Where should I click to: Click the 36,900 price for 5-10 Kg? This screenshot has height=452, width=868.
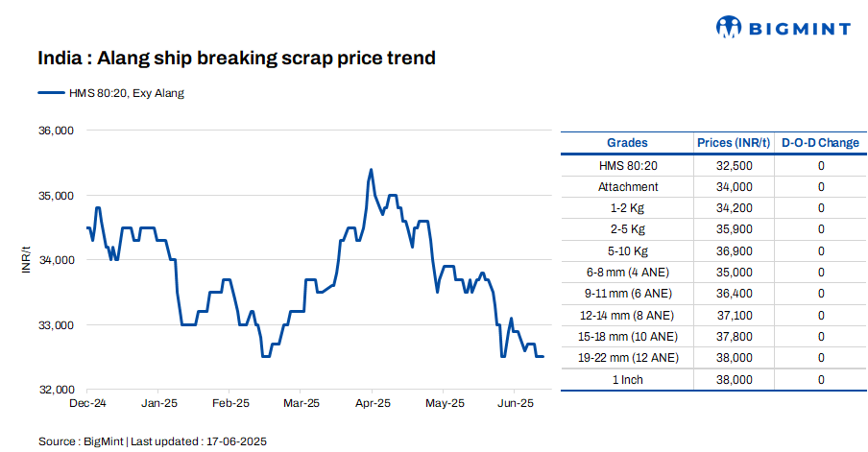734,251
